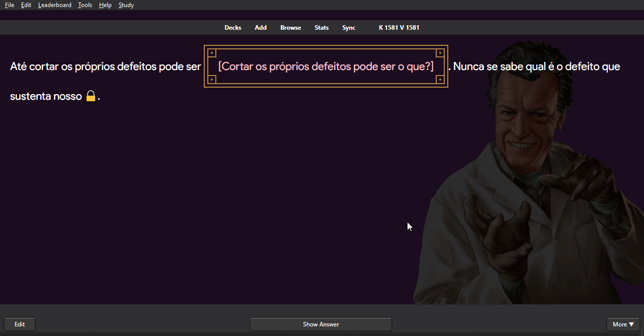Click the K 1581 V 1581 counter

(399, 28)
